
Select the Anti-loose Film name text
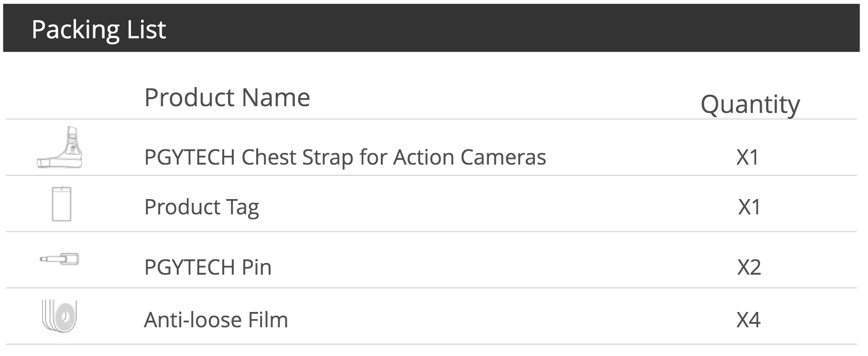[216, 320]
